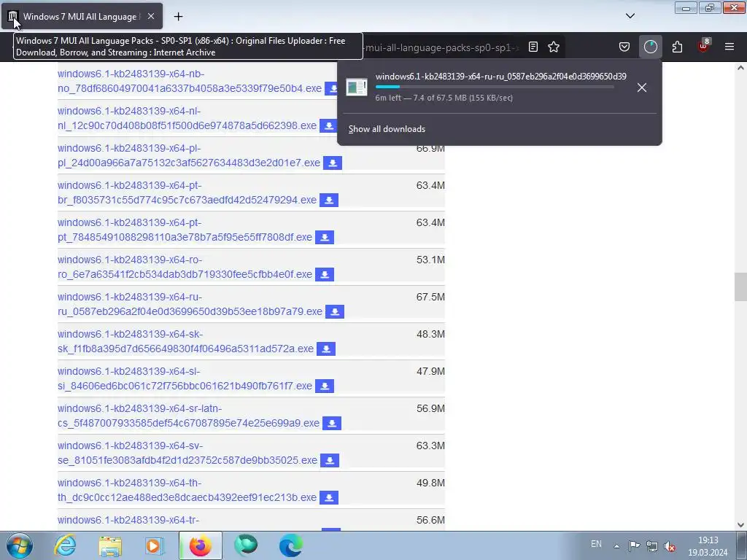The image size is (747, 560).
Task: Cancel the ru-ru download with X
Action: (642, 87)
